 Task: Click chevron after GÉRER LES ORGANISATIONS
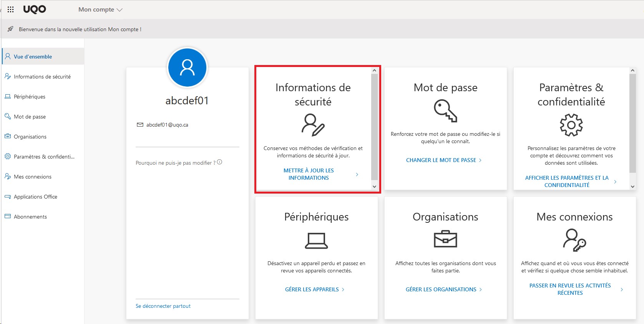(481, 289)
